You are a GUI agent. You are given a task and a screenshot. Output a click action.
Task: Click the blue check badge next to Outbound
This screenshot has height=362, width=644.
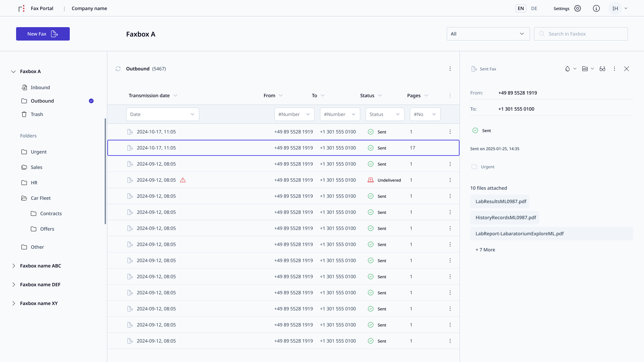(x=91, y=101)
